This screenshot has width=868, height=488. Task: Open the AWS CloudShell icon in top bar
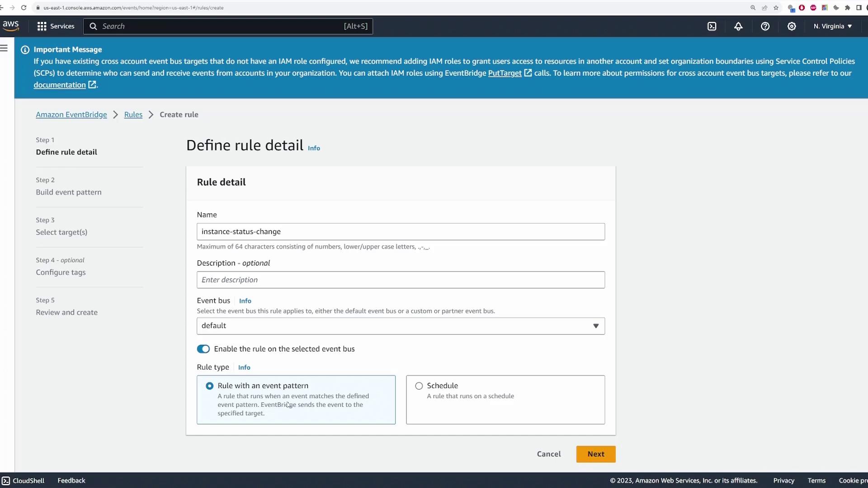[x=712, y=26]
